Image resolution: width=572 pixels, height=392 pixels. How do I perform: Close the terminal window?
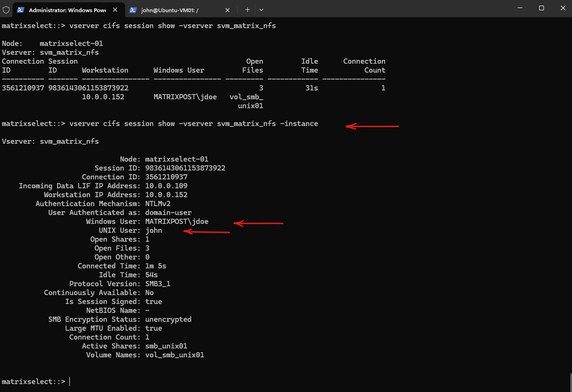[x=562, y=8]
